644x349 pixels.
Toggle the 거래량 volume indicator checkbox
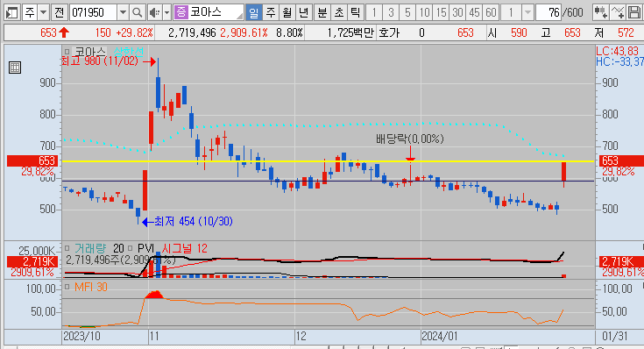point(67,249)
